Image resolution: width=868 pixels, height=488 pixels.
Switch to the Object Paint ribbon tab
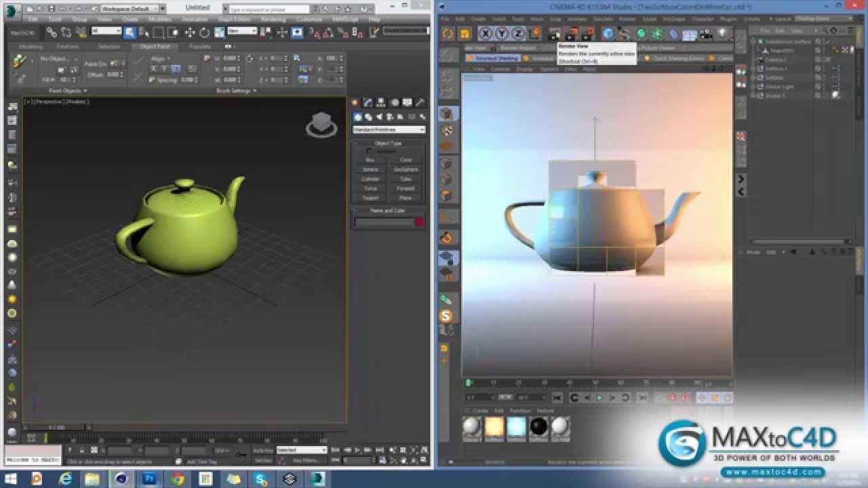click(155, 47)
